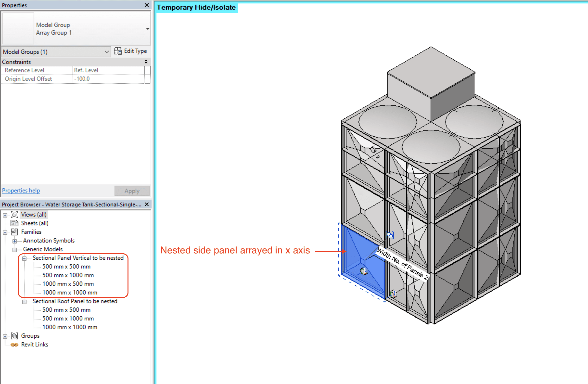
Task: Click the Sheets (all) icon
Action: coord(15,223)
